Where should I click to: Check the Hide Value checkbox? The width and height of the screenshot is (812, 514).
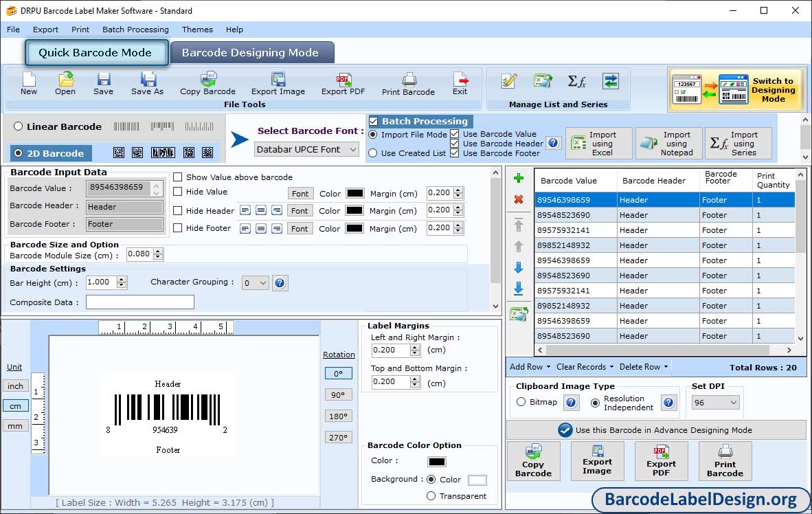[178, 192]
